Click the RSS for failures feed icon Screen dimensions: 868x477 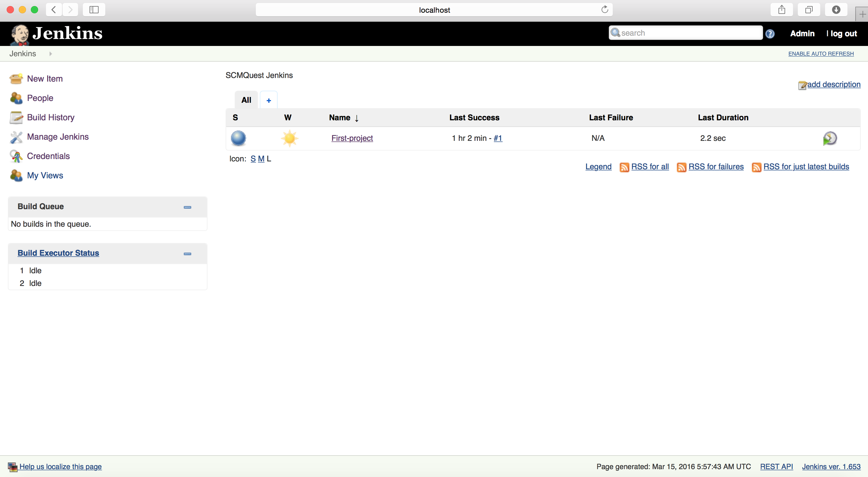click(682, 167)
